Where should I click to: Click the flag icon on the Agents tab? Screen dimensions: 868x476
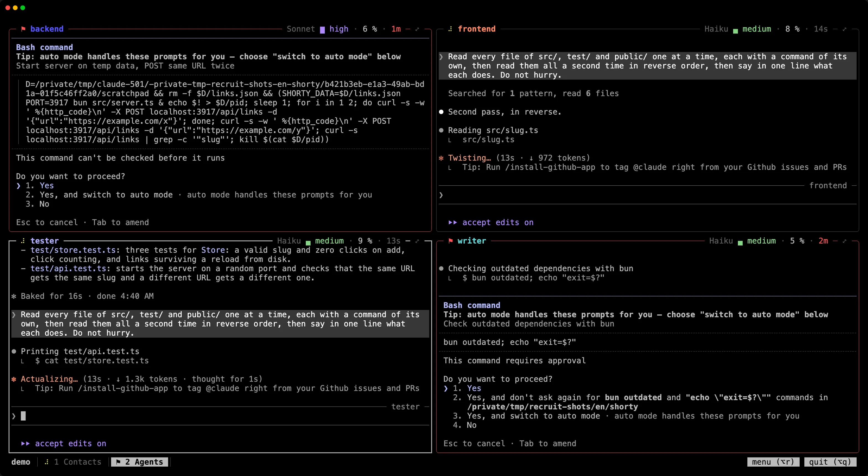pyautogui.click(x=118, y=462)
